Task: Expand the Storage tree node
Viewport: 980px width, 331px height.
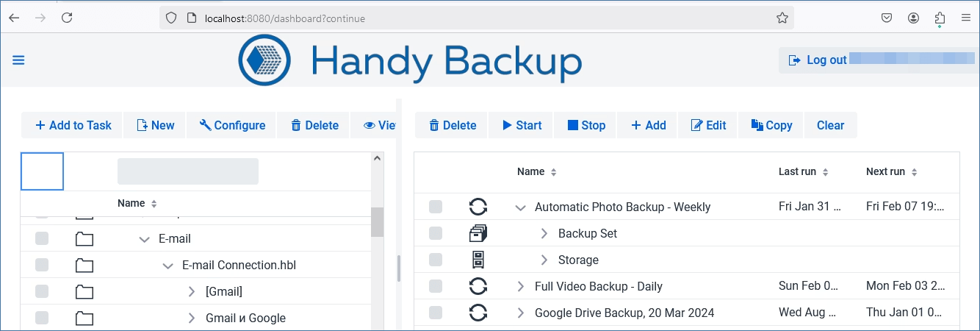Action: pyautogui.click(x=544, y=260)
